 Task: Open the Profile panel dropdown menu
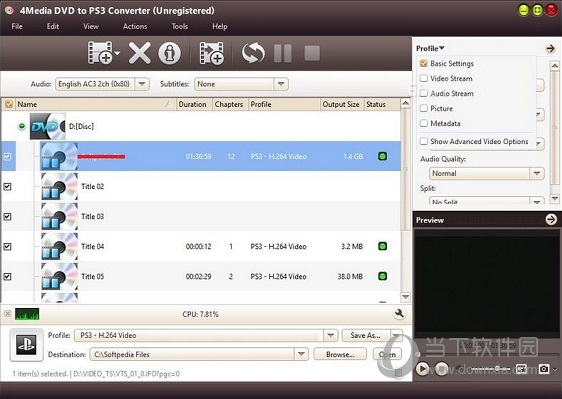pos(430,48)
